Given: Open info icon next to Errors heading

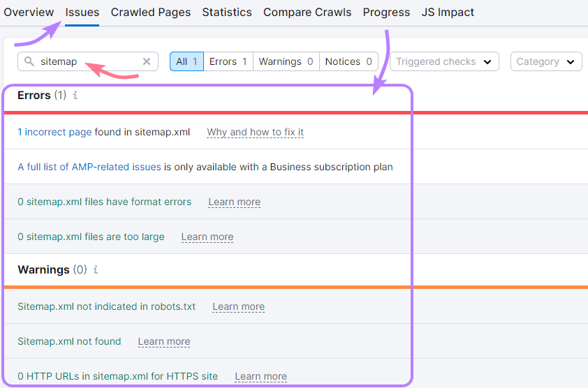Looking at the screenshot, I should pyautogui.click(x=75, y=95).
